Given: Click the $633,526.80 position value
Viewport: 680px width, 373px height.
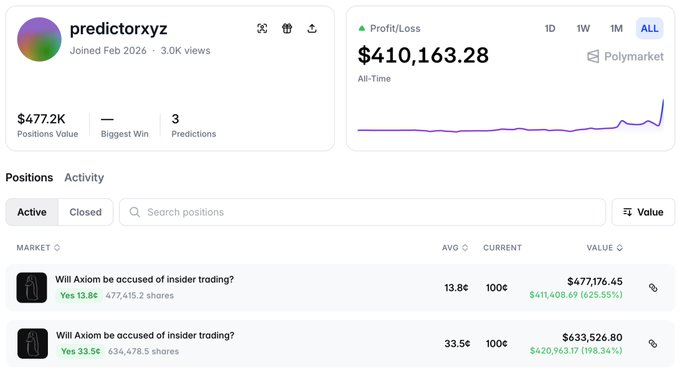Looking at the screenshot, I should [x=592, y=337].
